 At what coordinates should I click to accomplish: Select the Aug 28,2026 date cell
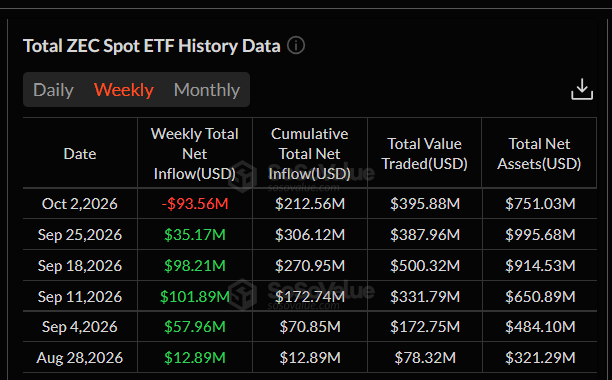[x=80, y=357]
